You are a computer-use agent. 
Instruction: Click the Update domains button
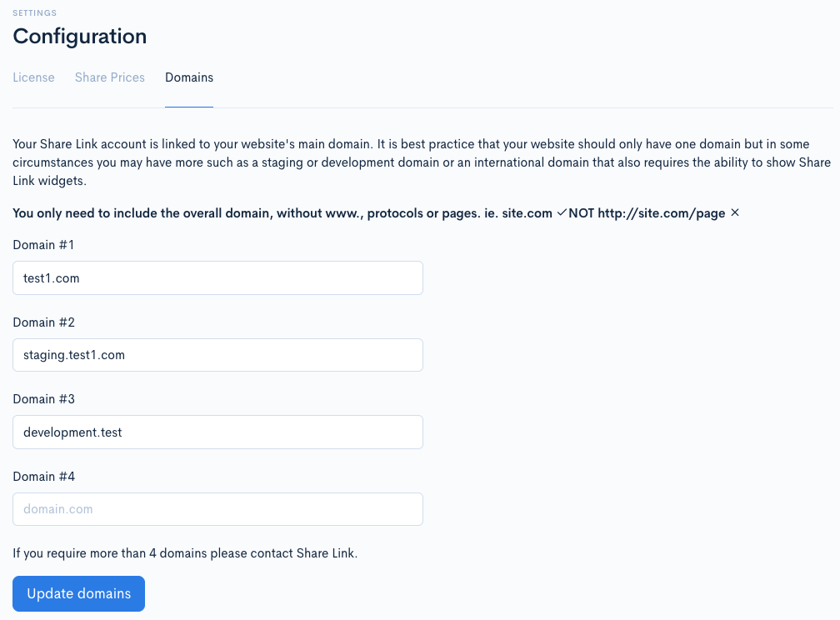coord(78,593)
